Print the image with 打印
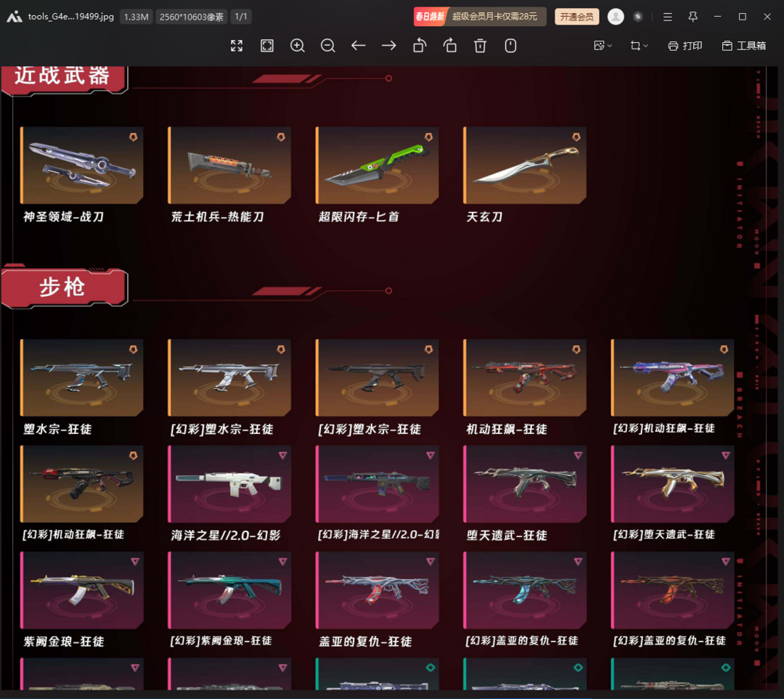Screen dimensions: 784x699 (685, 46)
